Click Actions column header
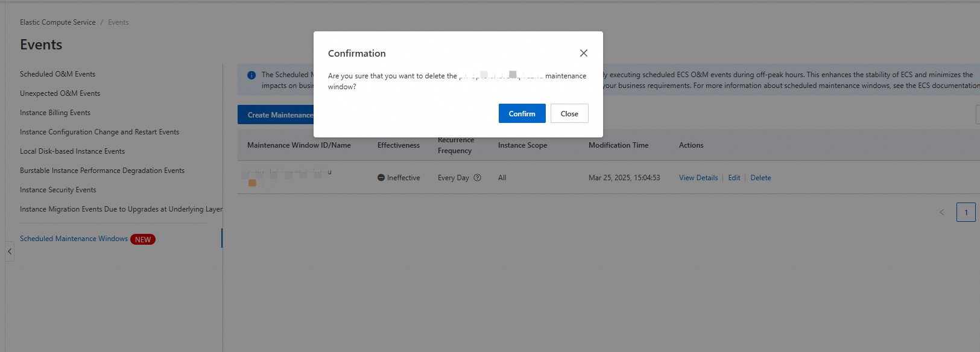The width and height of the screenshot is (980, 352). 691,145
